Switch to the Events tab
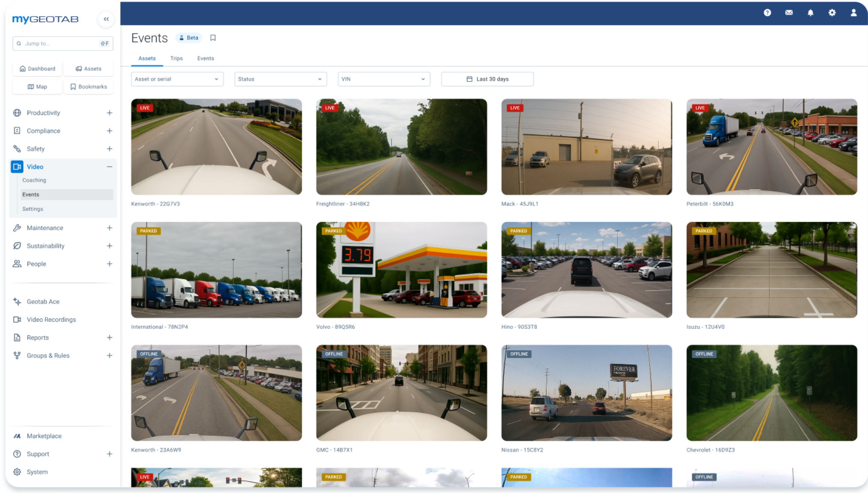The image size is (868, 493). click(x=206, y=58)
